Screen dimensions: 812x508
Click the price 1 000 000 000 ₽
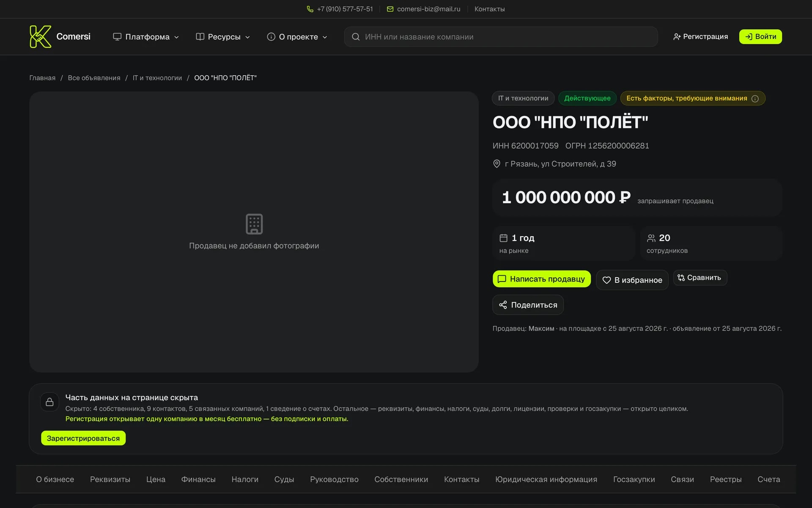click(566, 197)
